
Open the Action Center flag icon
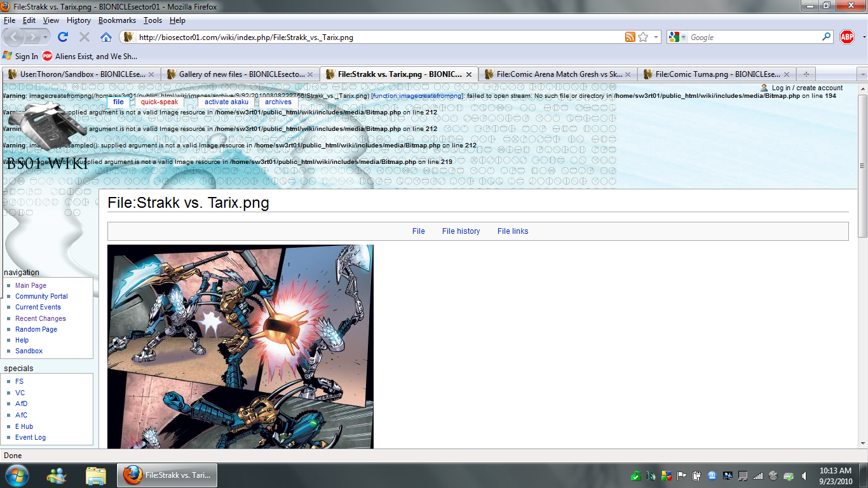(x=682, y=476)
